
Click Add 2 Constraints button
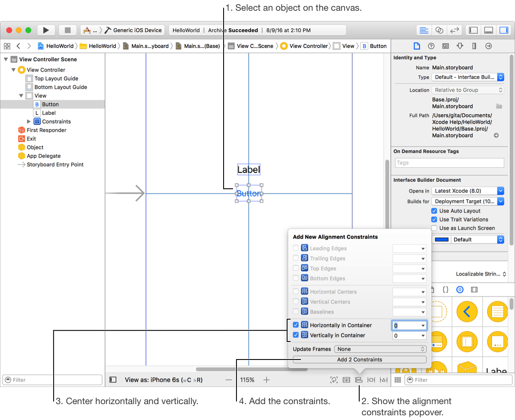tap(360, 360)
